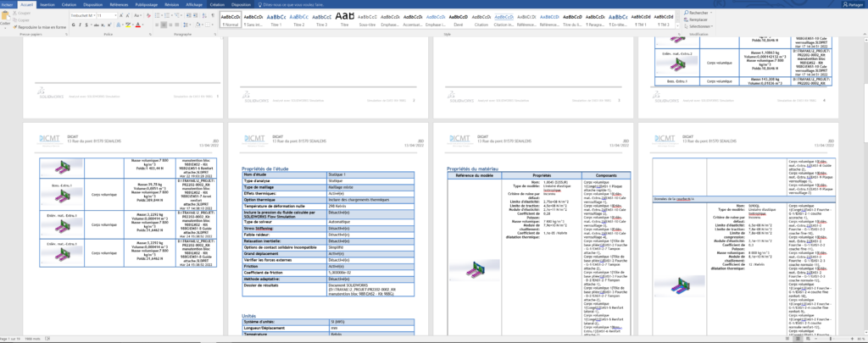This screenshot has width=868, height=343.
Task: Switch to the Affichage tab
Action: point(194,4)
